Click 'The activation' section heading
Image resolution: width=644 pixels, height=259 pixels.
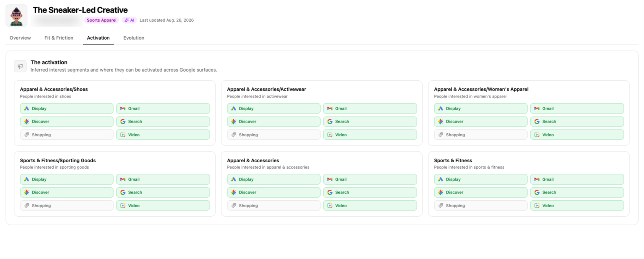pyautogui.click(x=49, y=62)
